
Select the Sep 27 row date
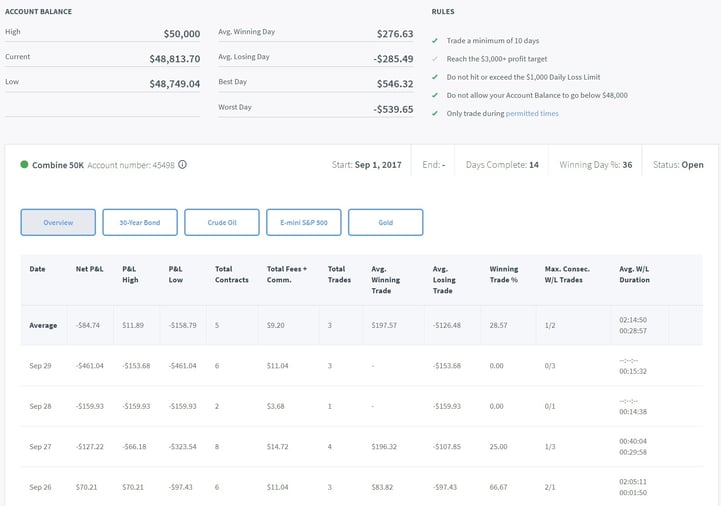click(x=40, y=447)
